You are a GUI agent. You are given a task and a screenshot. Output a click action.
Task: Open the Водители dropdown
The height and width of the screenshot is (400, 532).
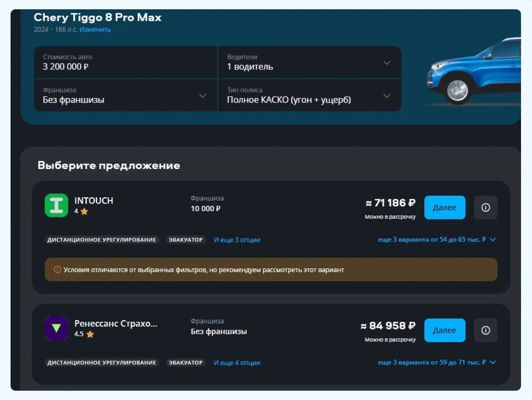coord(309,63)
